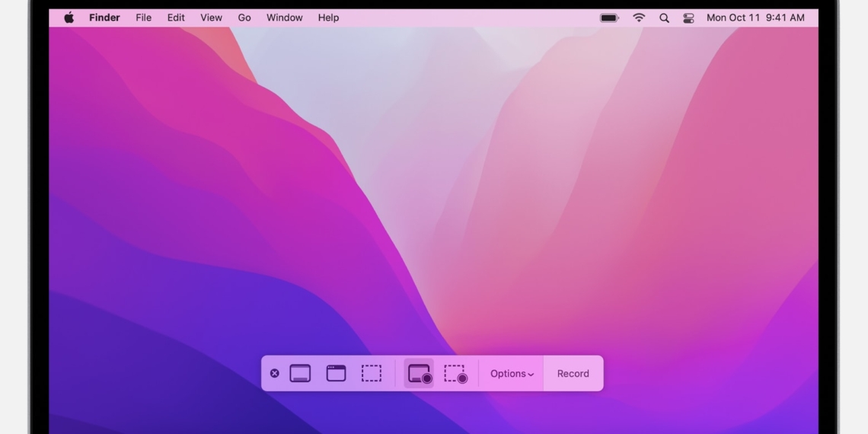Select Record Entire Screen icon
The image size is (868, 434).
419,373
